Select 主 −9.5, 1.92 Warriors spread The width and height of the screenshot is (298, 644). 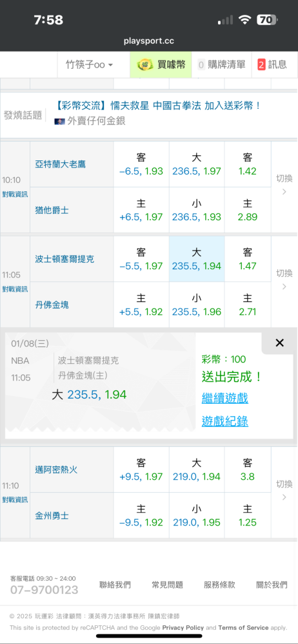tap(141, 516)
